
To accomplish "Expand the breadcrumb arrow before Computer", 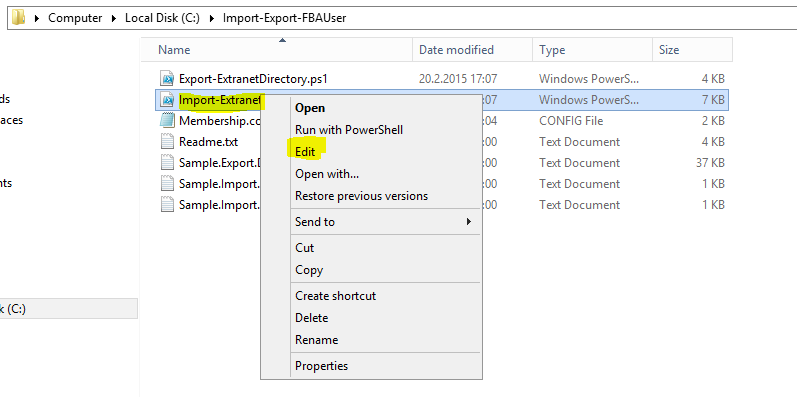I will point(37,18).
